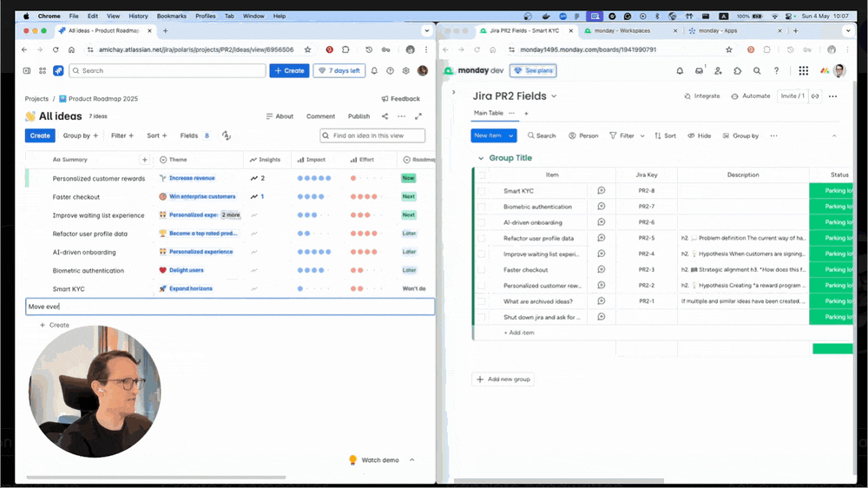
Task: Click the Jira notifications bell icon
Action: click(374, 71)
